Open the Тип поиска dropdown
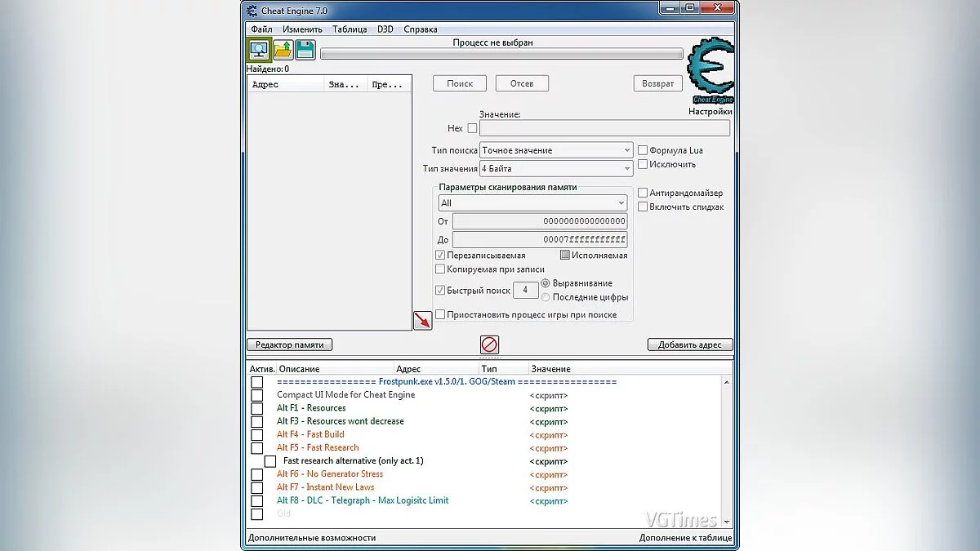The image size is (980, 551). coord(555,150)
